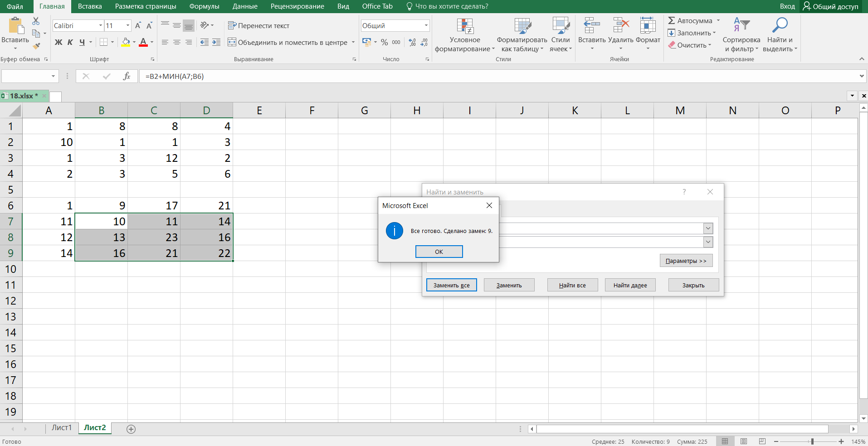Open Условное форматирование menu

(465, 35)
